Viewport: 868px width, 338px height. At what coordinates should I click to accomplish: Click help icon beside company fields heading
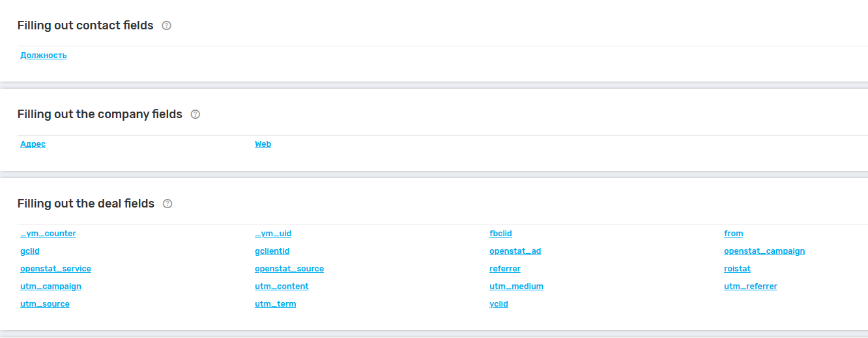tap(195, 114)
